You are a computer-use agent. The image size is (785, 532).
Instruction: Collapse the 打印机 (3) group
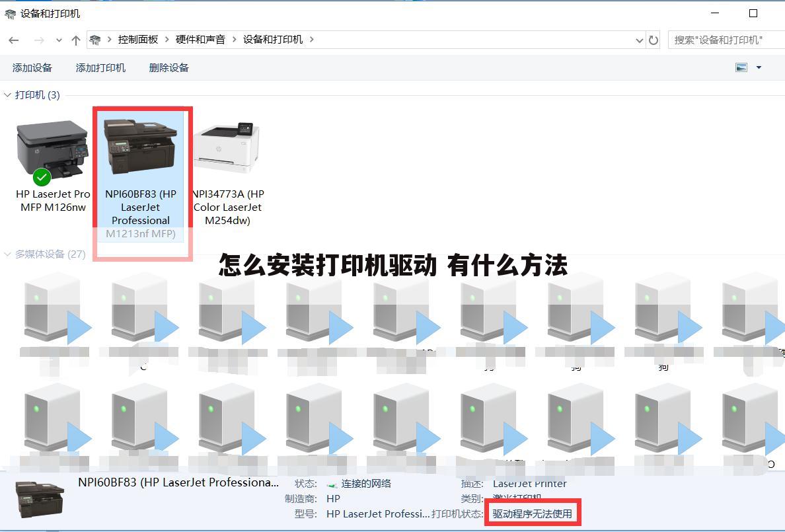tap(7, 95)
